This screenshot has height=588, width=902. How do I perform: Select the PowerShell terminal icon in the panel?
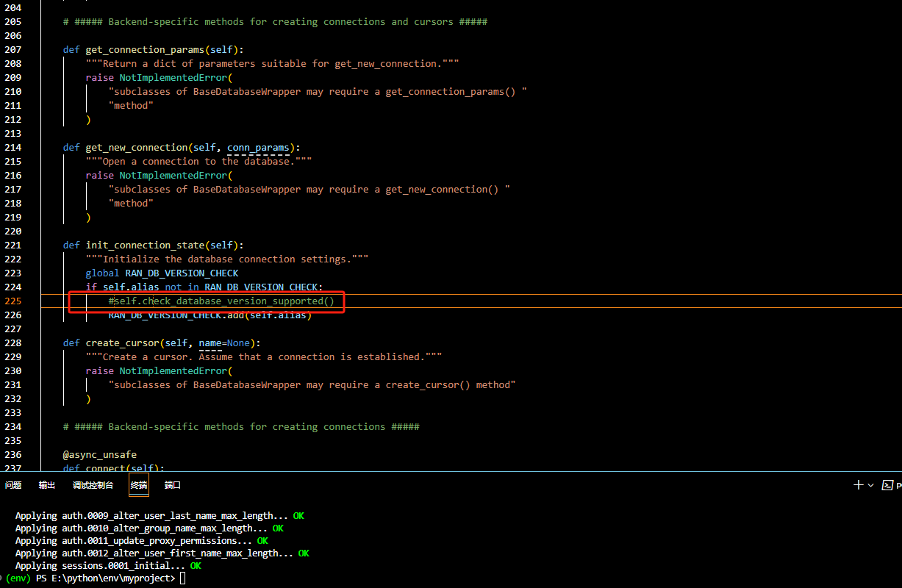point(887,485)
